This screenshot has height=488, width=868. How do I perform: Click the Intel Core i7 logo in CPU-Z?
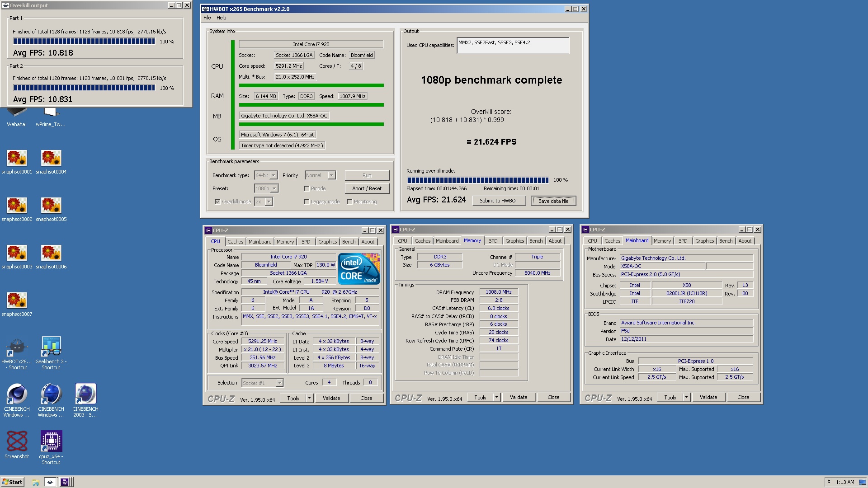click(359, 268)
